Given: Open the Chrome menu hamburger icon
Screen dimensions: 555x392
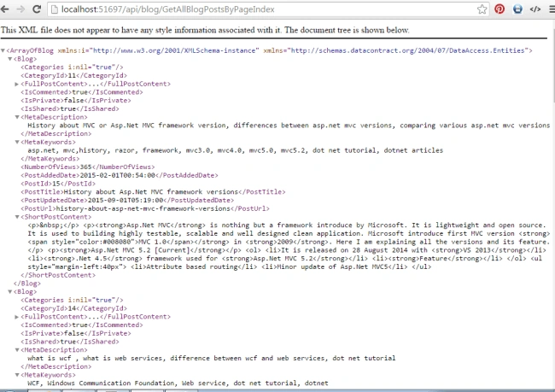Looking at the screenshot, I should (x=552, y=9).
